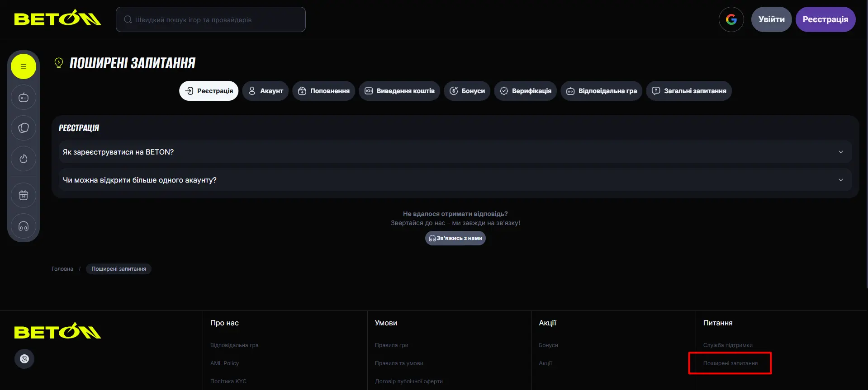Select the Поповнення tab
This screenshot has width=868, height=390.
[323, 91]
